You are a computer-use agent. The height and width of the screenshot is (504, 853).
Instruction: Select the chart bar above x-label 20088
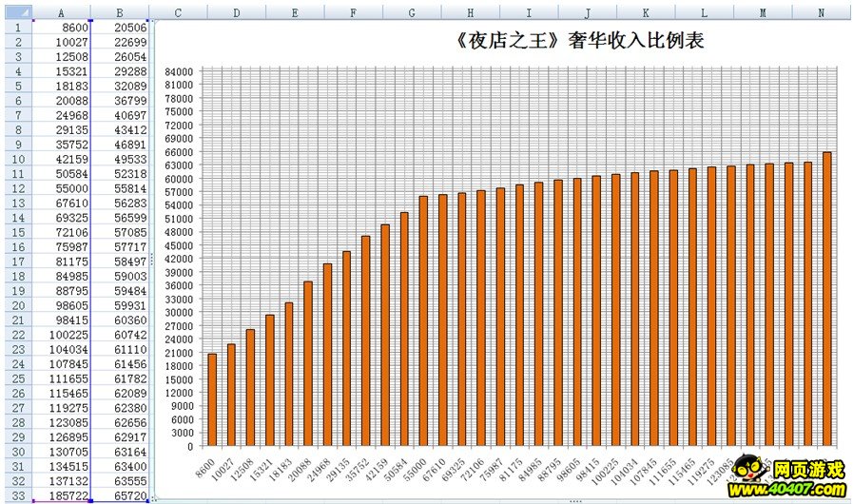(x=308, y=363)
